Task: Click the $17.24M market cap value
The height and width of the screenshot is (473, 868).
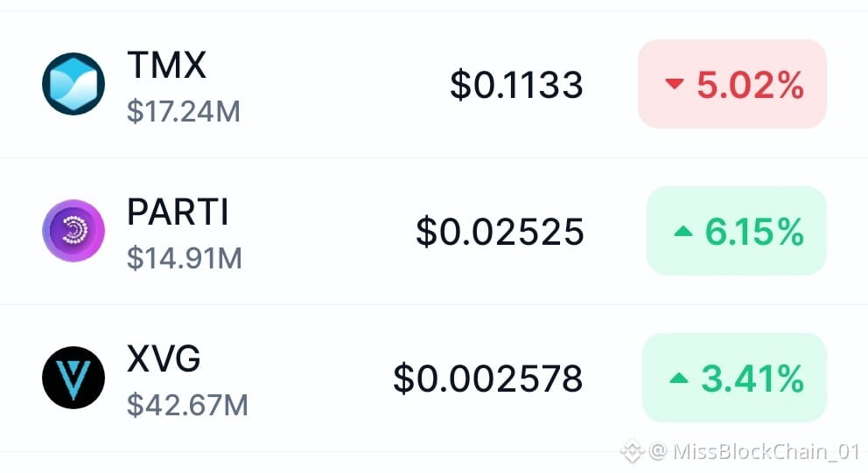Action: coord(184,111)
